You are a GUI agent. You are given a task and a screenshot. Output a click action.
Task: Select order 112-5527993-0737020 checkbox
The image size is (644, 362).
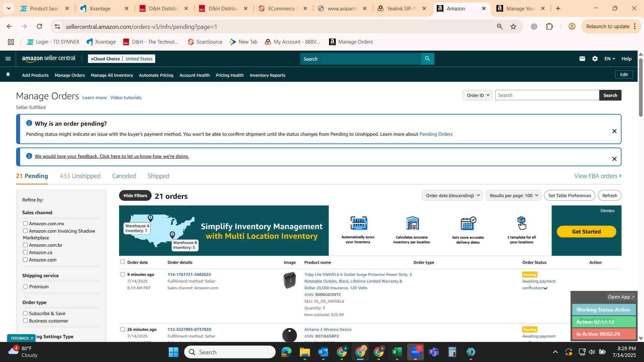[x=122, y=329]
